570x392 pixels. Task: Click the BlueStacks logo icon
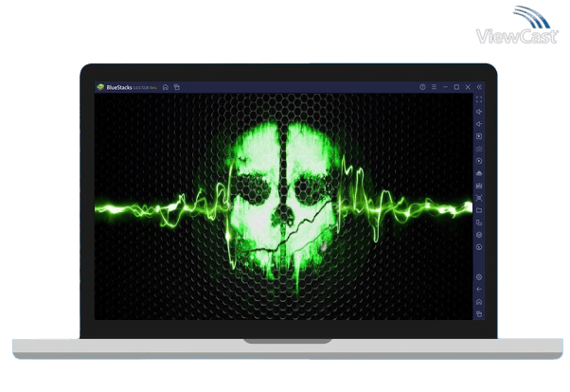(100, 87)
